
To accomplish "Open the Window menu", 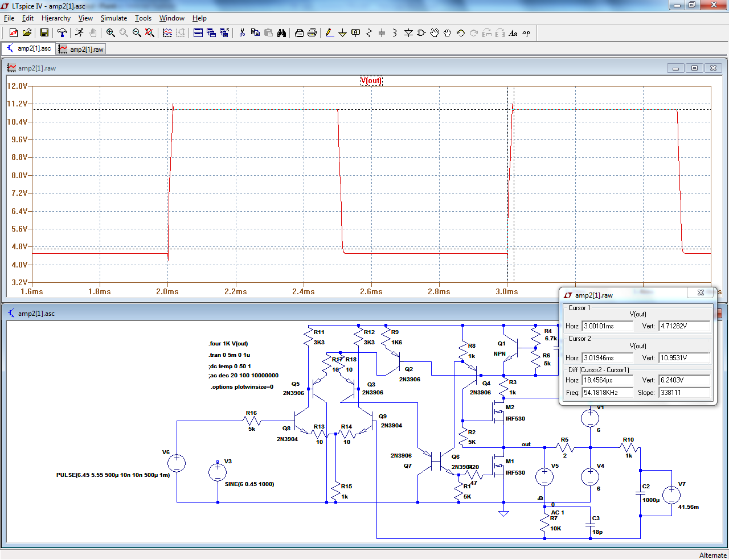I will [x=171, y=18].
